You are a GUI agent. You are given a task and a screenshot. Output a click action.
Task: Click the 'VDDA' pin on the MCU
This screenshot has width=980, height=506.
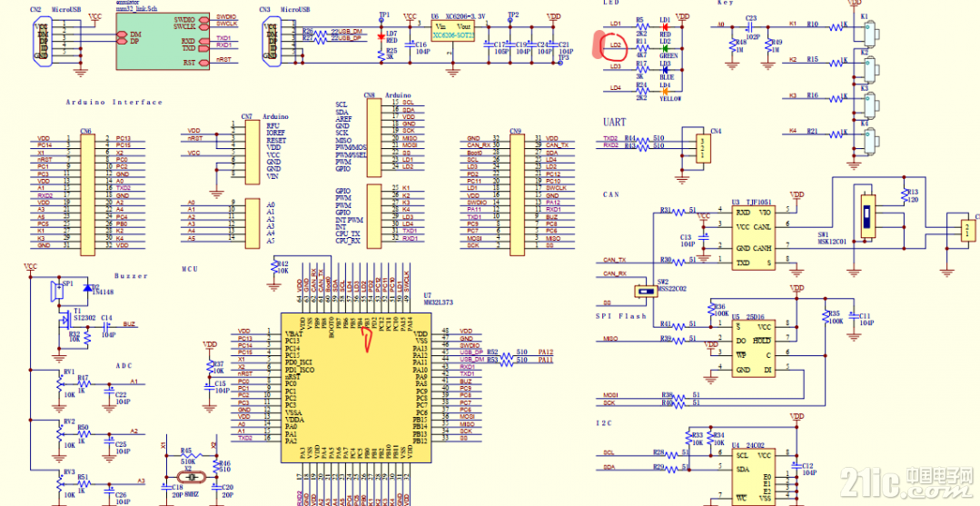pyautogui.click(x=293, y=420)
